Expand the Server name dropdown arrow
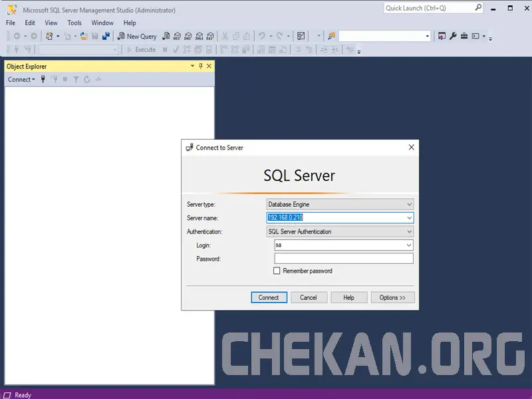This screenshot has height=399, width=532. pyautogui.click(x=410, y=218)
